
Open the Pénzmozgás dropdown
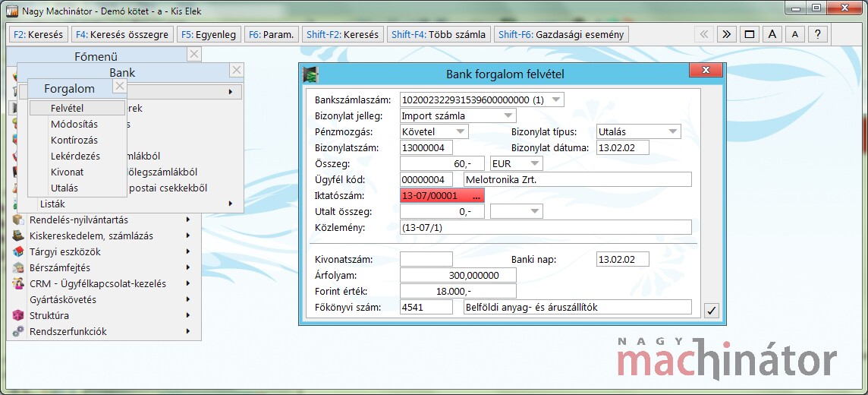point(461,132)
